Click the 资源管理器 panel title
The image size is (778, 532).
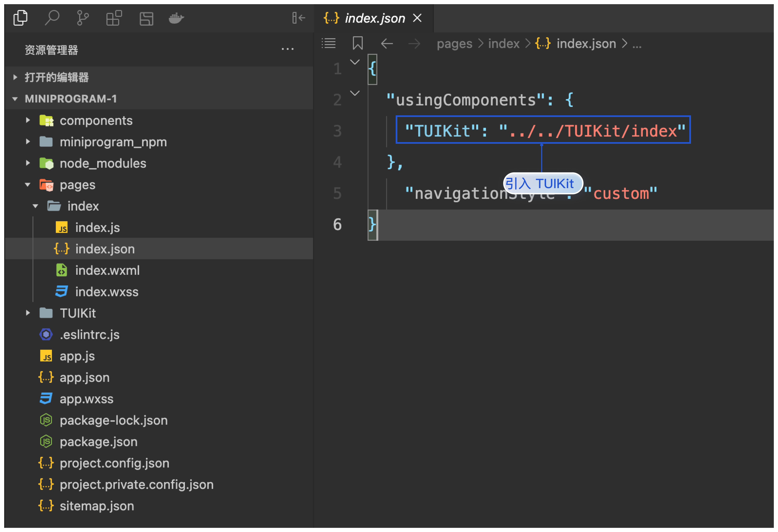click(52, 50)
